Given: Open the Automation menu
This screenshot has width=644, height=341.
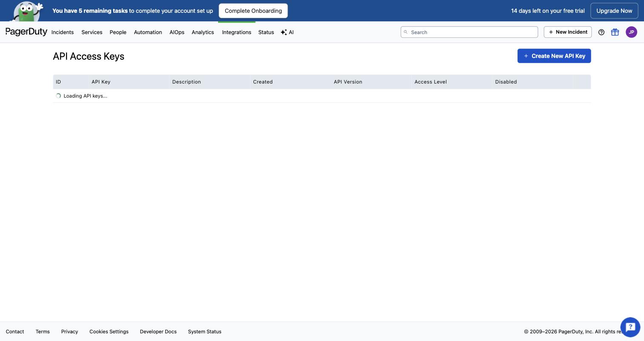Looking at the screenshot, I should pyautogui.click(x=148, y=32).
